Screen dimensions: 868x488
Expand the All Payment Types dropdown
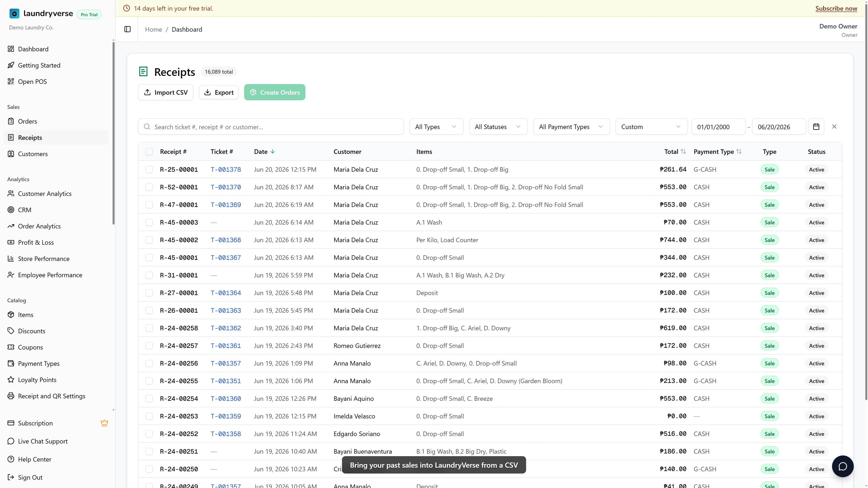[571, 127]
